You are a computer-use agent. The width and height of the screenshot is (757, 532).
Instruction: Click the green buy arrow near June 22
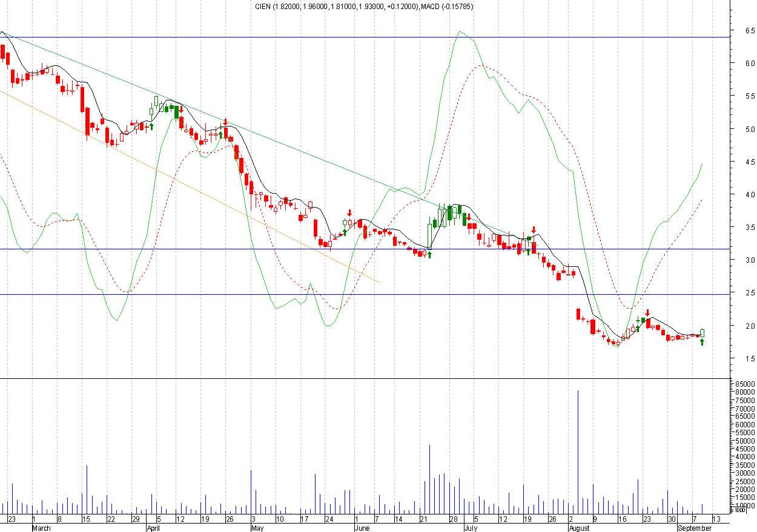click(x=429, y=255)
